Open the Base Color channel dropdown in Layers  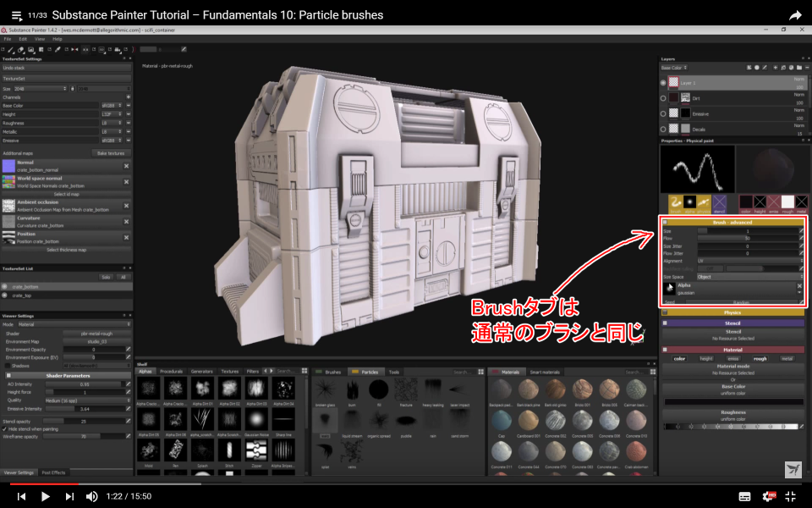tap(674, 68)
